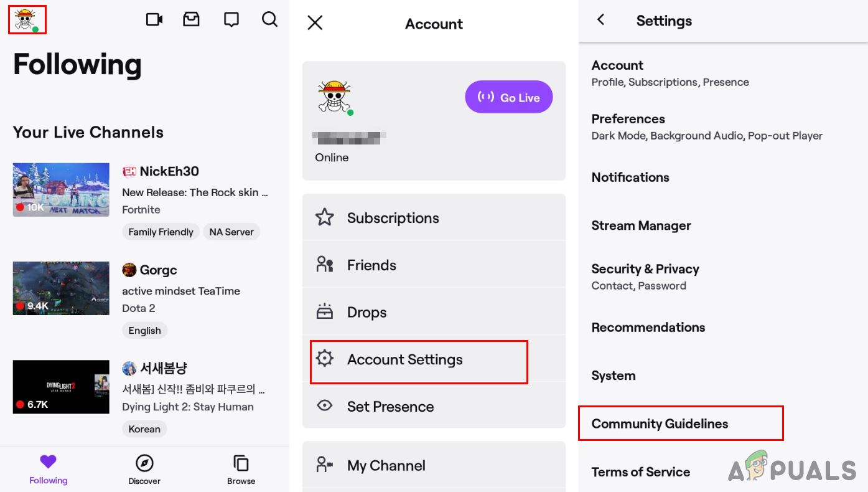
Task: Tap NickEh30's small channel avatar
Action: coord(129,171)
